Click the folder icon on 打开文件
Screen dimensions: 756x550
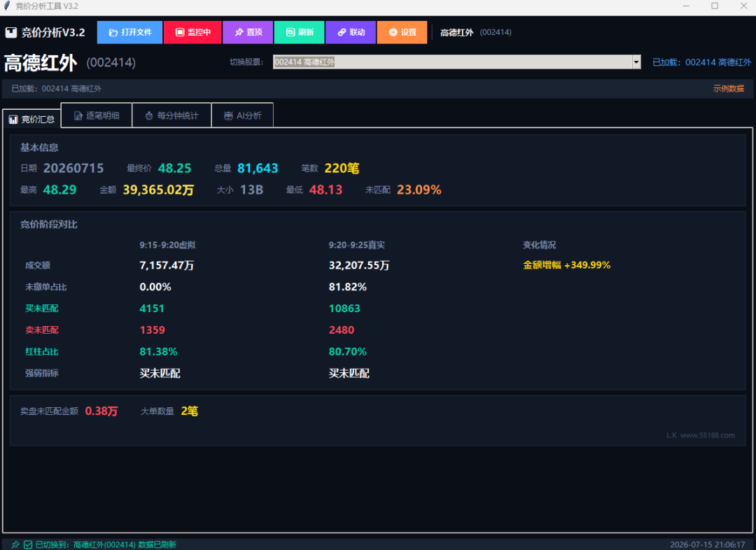tap(113, 32)
